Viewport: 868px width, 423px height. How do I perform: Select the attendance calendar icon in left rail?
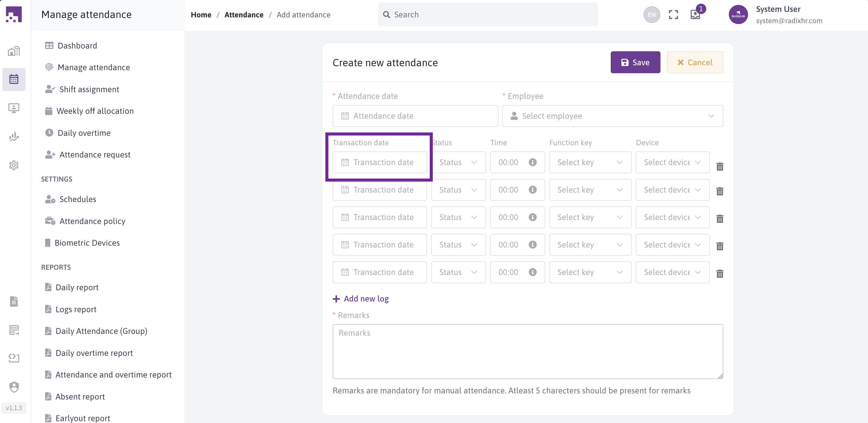click(x=13, y=79)
